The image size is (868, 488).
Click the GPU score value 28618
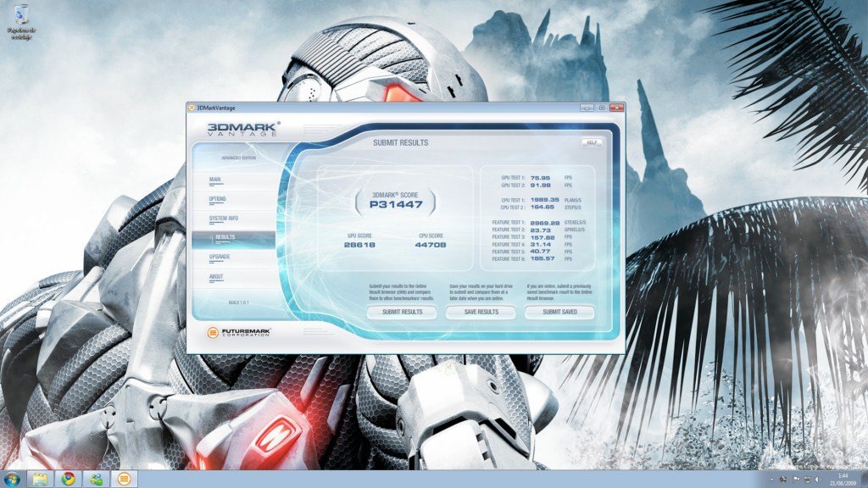[359, 245]
